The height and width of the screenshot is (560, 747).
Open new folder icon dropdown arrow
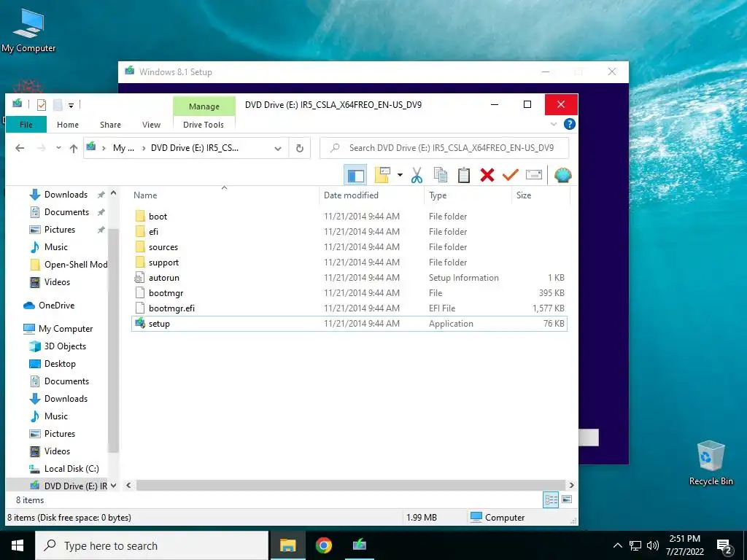click(400, 175)
